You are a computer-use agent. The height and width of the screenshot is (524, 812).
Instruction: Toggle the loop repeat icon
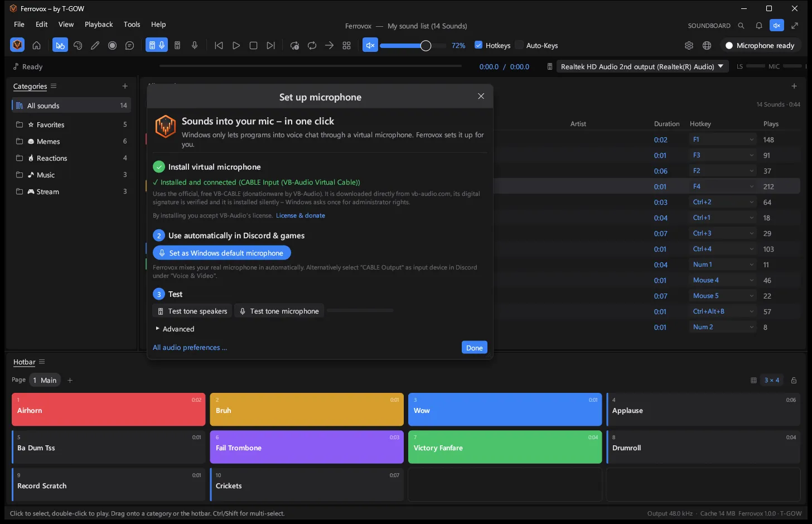(x=312, y=46)
